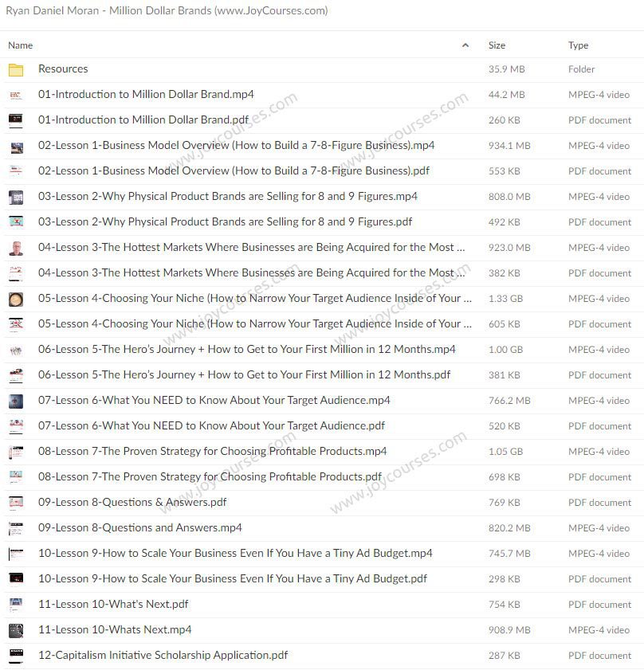The height and width of the screenshot is (670, 644).
Task: Click the '820.2 MB' size value
Action: [509, 528]
